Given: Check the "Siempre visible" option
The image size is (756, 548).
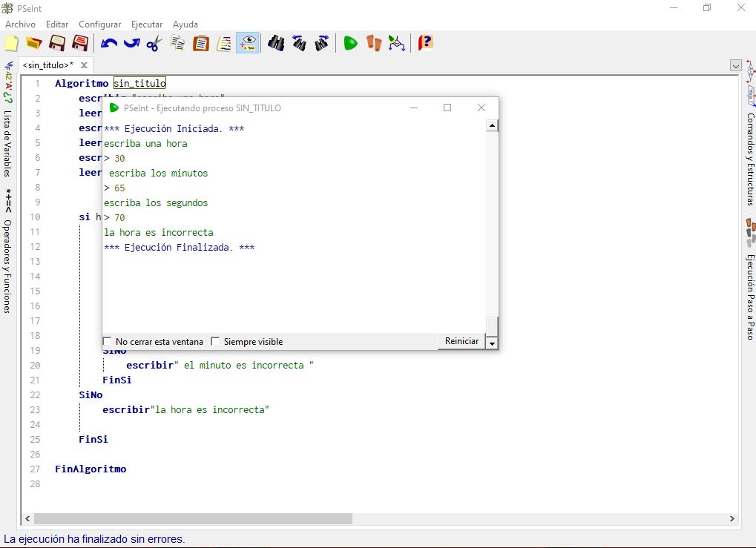Looking at the screenshot, I should 215,342.
